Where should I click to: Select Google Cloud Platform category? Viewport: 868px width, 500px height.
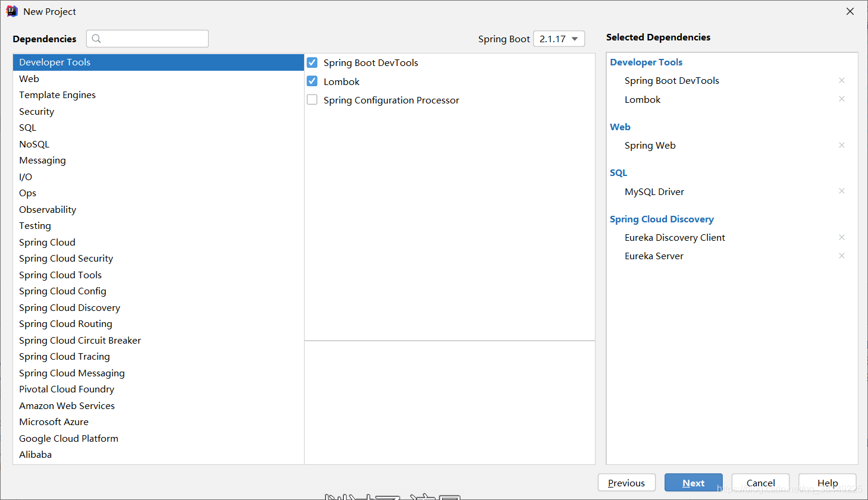click(158, 438)
